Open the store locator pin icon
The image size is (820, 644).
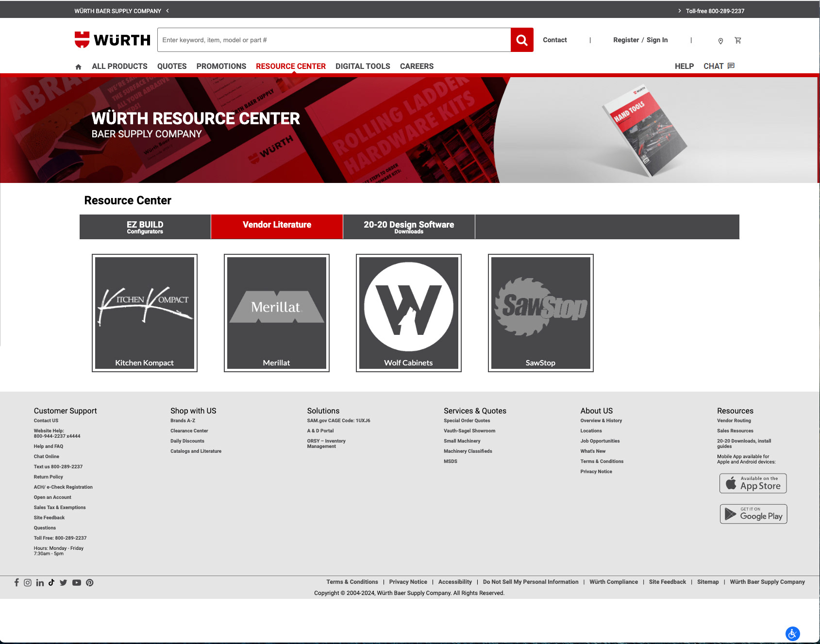[x=720, y=41]
